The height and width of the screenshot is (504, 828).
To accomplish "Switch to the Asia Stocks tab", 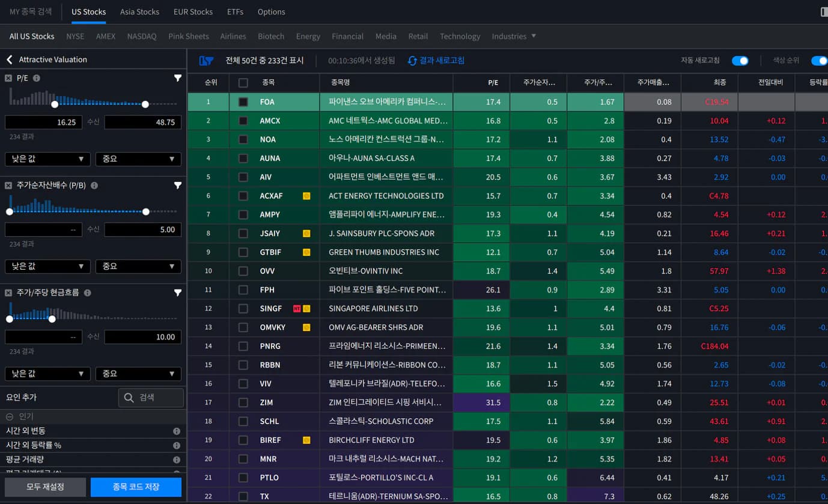I will 139,12.
